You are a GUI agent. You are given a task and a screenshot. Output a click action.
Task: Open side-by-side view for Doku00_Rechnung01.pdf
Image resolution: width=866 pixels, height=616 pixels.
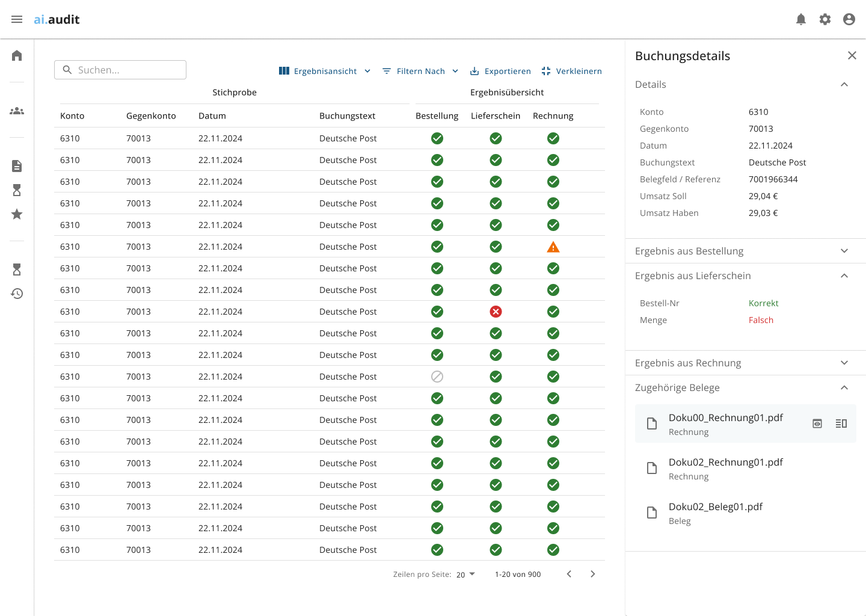[841, 423]
